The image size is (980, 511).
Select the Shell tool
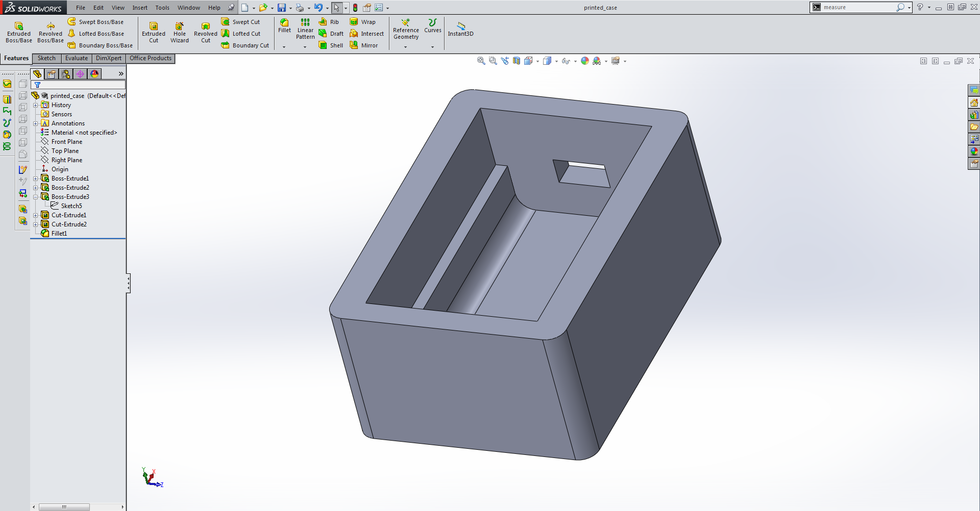pyautogui.click(x=331, y=45)
